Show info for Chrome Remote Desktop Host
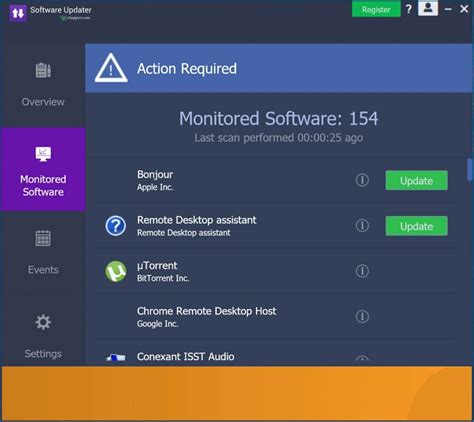The height and width of the screenshot is (422, 474). tap(362, 316)
